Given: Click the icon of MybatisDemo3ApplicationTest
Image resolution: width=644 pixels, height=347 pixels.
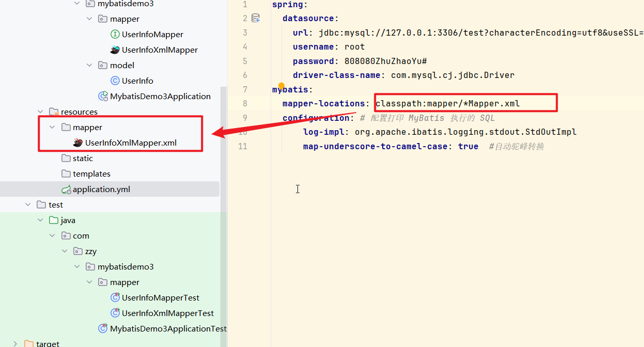Looking at the screenshot, I should pos(103,329).
